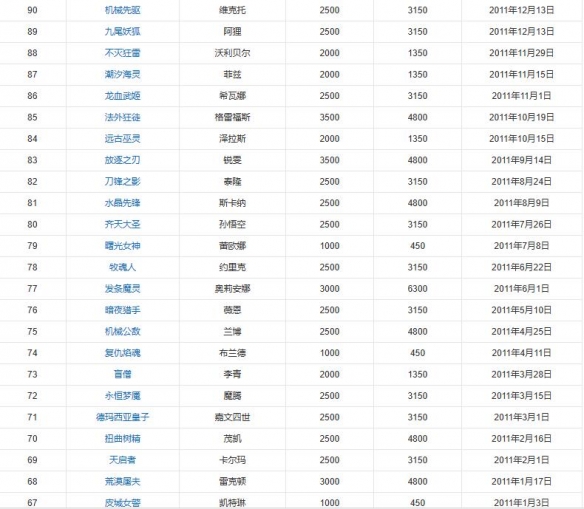The image size is (584, 509).
Task: Click the 不灭狂雷 link
Action: (x=123, y=53)
